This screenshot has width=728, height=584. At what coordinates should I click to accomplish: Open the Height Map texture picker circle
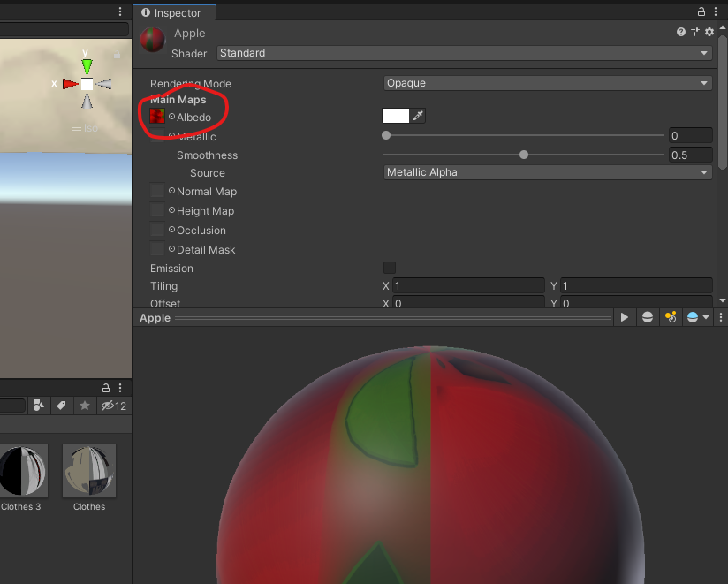point(171,210)
